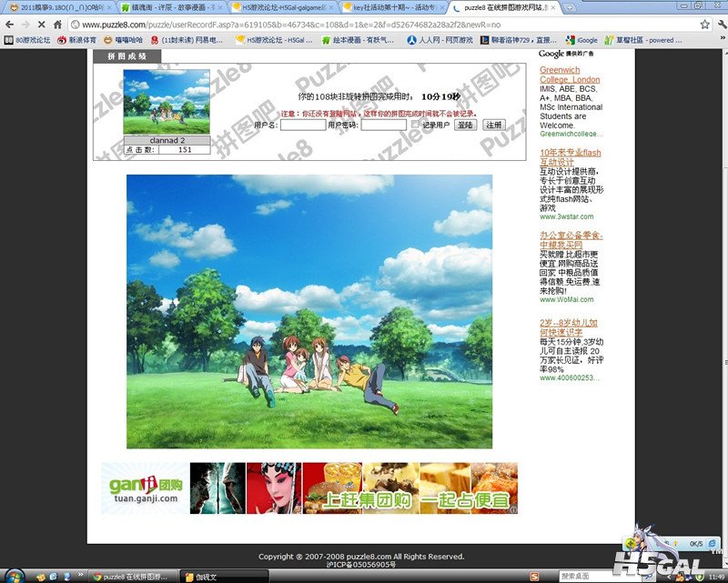Click the 上赶集团购 一起占便宜 banner text
Screen dimensions: 728x583
tap(416, 500)
